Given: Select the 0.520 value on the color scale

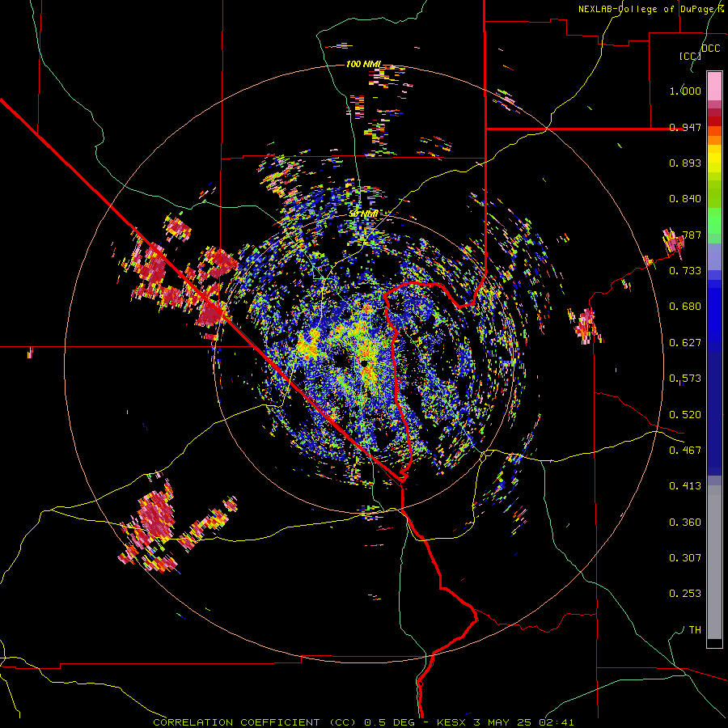Looking at the screenshot, I should click(685, 415).
